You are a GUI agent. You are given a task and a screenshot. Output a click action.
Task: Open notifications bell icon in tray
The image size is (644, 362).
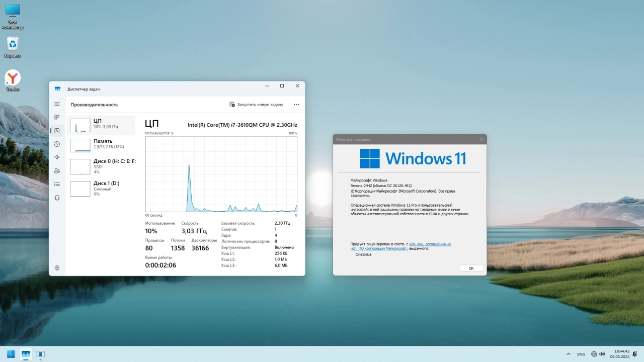click(x=635, y=354)
